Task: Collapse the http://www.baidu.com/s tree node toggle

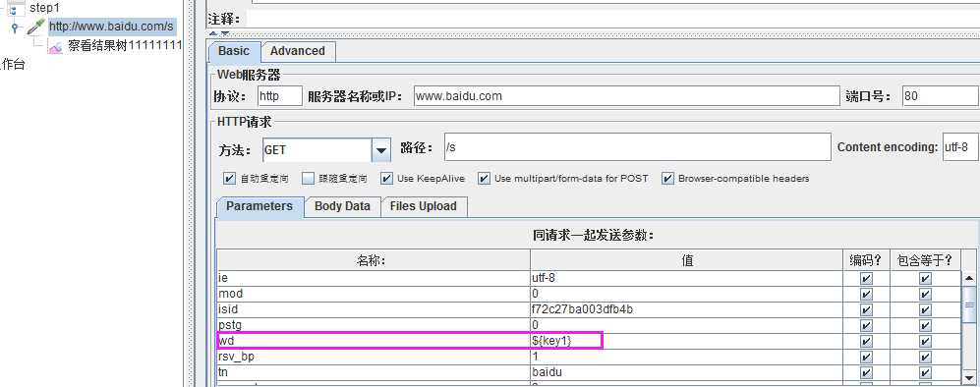Action: click(x=14, y=28)
